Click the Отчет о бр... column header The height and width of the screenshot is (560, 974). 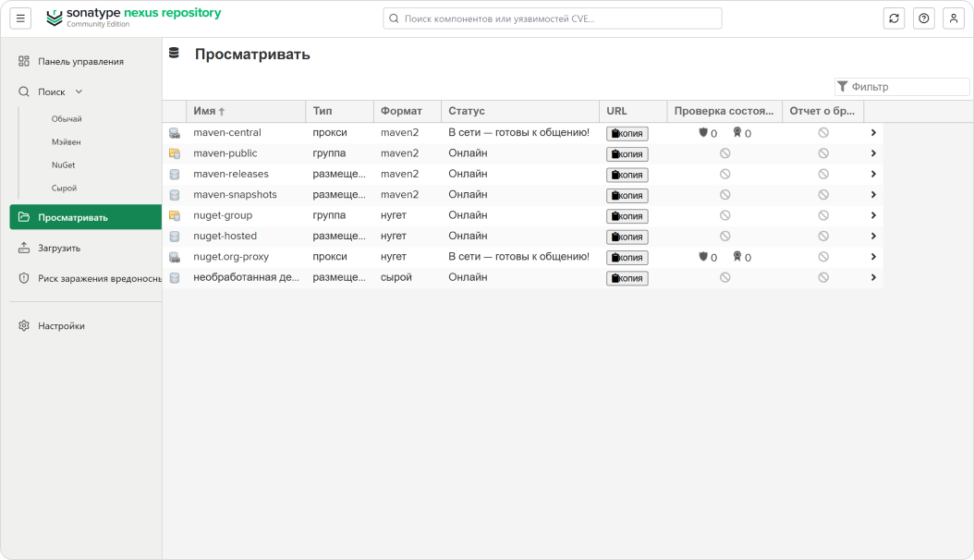[x=823, y=111]
